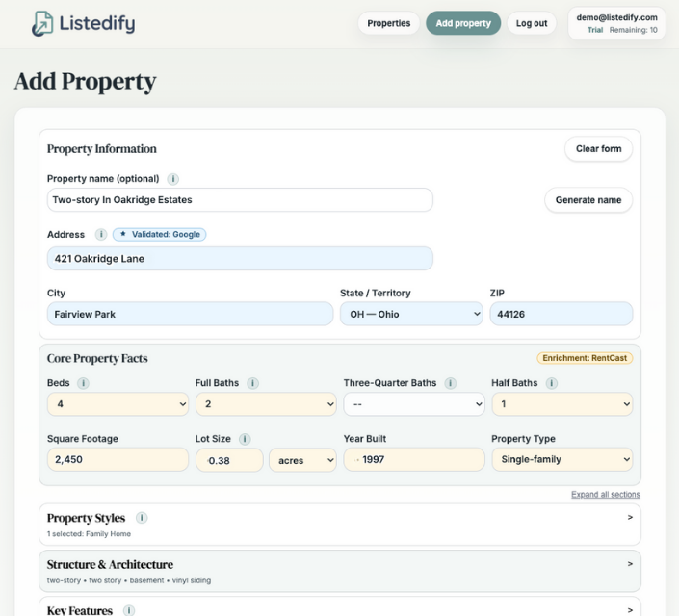
Task: Click info icon next to Three-Quarter Baths
Action: tap(451, 383)
